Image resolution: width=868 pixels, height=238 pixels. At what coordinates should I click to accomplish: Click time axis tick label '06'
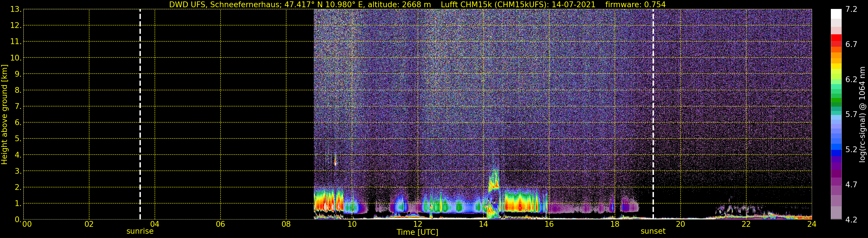220,224
